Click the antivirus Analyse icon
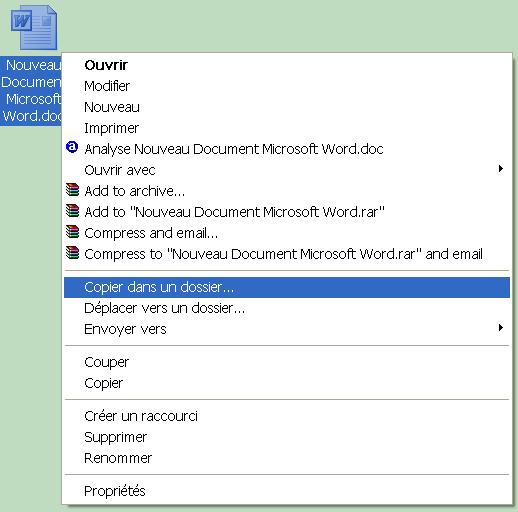 coord(72,147)
